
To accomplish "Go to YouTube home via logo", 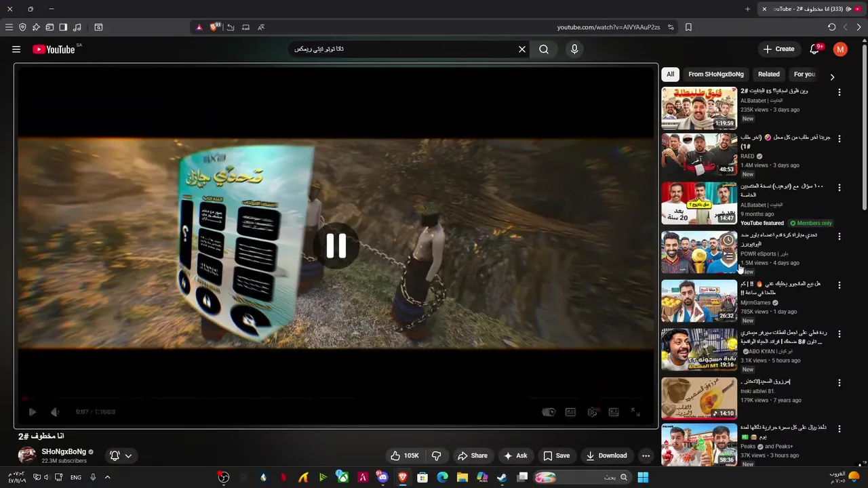I will tap(54, 49).
